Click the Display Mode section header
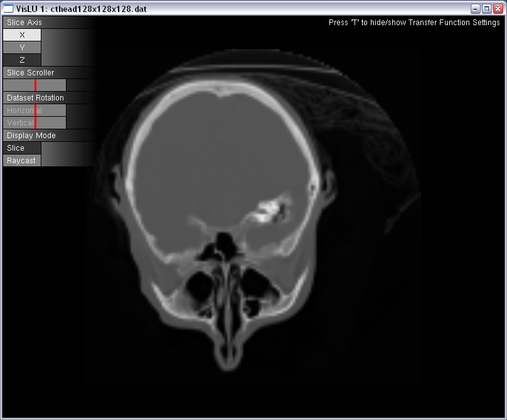Viewport: 507px width, 420px height. click(x=31, y=136)
